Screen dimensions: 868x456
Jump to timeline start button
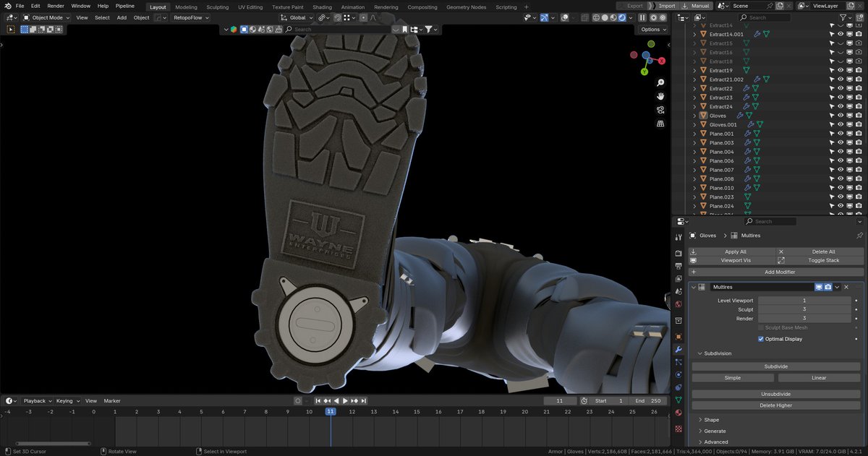[x=318, y=400]
